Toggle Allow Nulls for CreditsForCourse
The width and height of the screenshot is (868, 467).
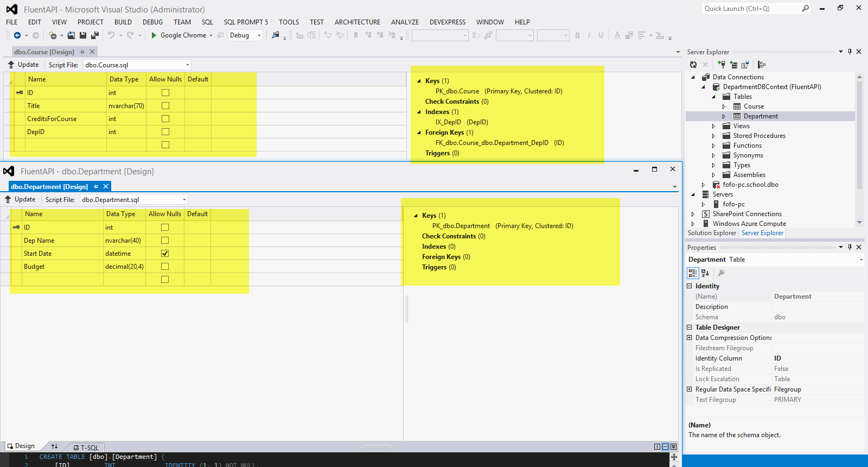165,119
